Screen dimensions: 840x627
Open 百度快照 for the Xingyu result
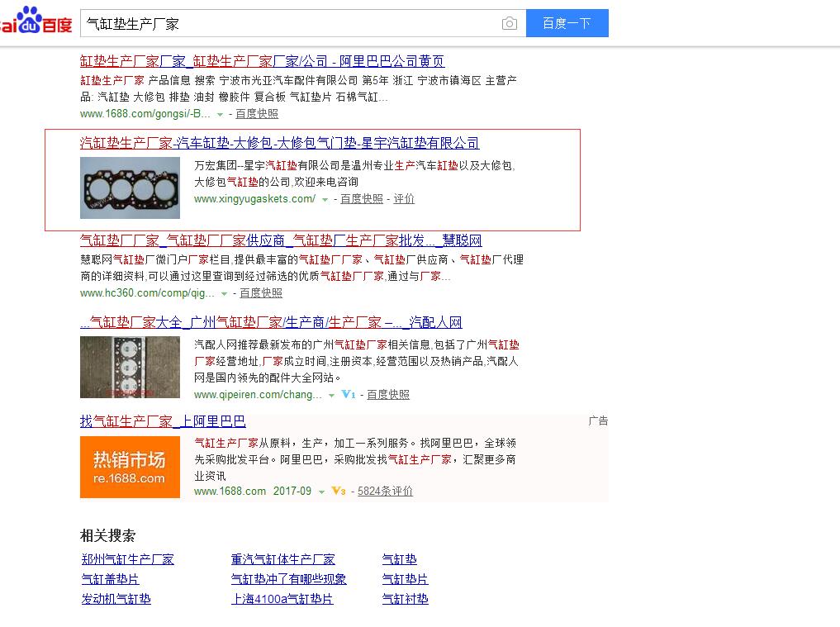point(361,199)
